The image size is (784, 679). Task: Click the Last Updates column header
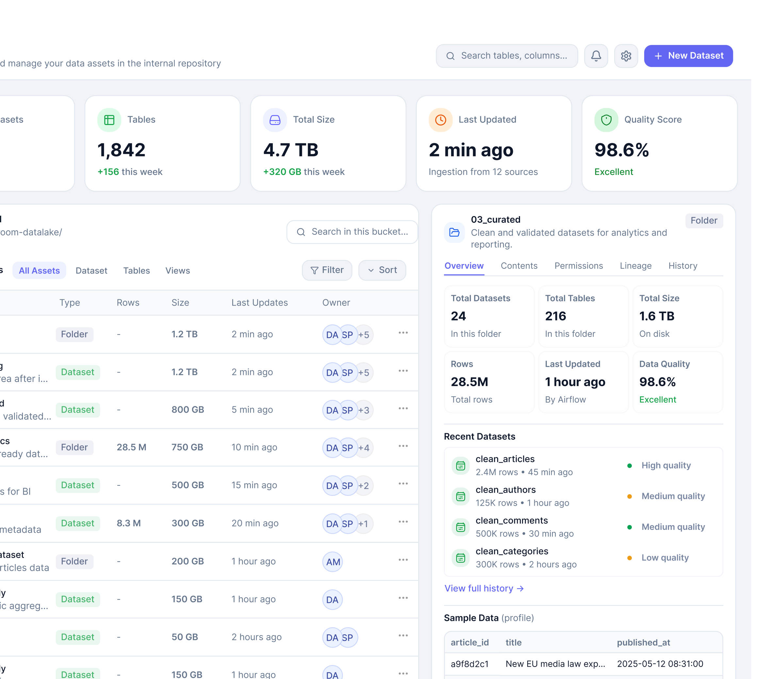point(260,303)
